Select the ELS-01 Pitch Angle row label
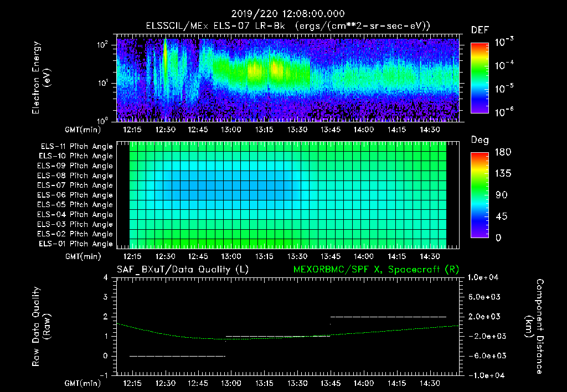This screenshot has width=567, height=392. tap(76, 244)
